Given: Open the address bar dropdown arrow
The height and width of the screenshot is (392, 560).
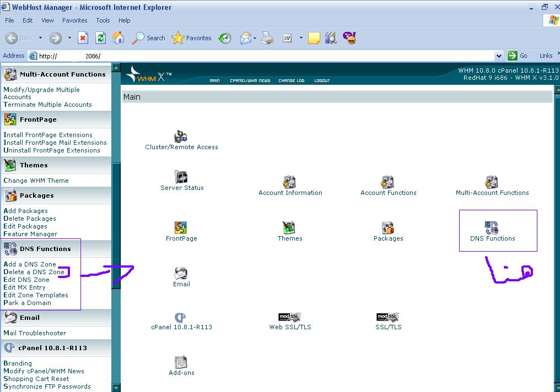Looking at the screenshot, I should click(x=499, y=56).
